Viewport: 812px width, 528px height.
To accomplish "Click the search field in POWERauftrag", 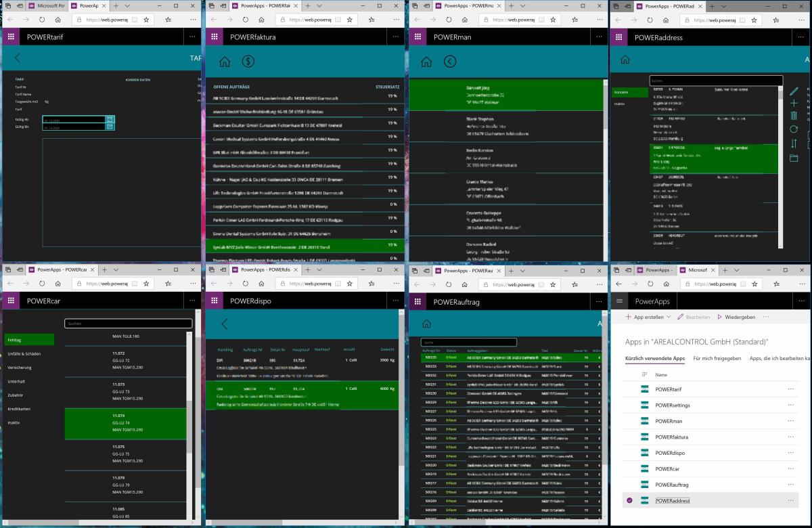I will pos(468,343).
